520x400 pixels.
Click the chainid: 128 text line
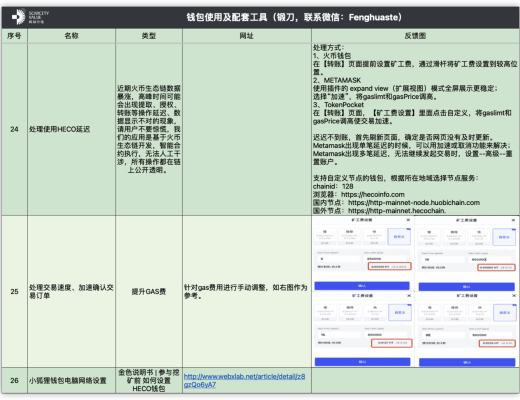pyautogui.click(x=333, y=186)
